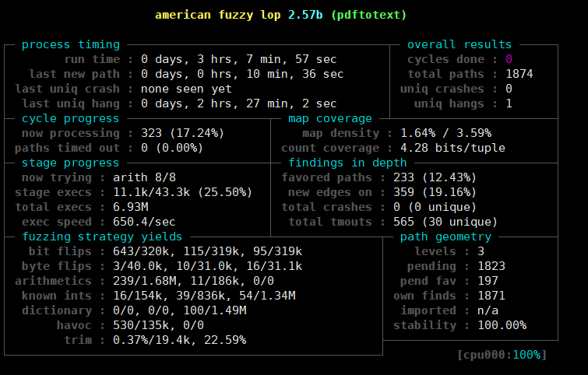This screenshot has width=588, height=375.
Task: Click stage execs value '11.1k/43.3k (25.50%)'
Action: [182, 192]
